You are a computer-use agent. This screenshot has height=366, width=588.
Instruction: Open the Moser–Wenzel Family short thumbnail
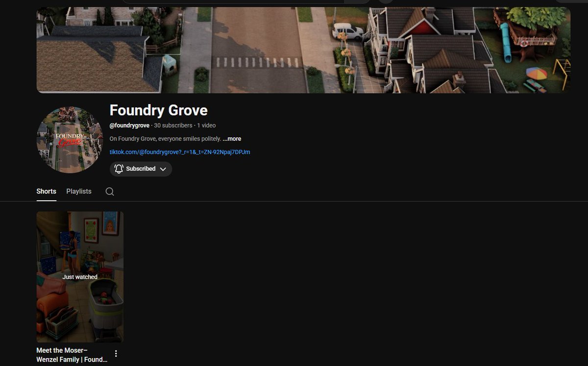click(80, 277)
